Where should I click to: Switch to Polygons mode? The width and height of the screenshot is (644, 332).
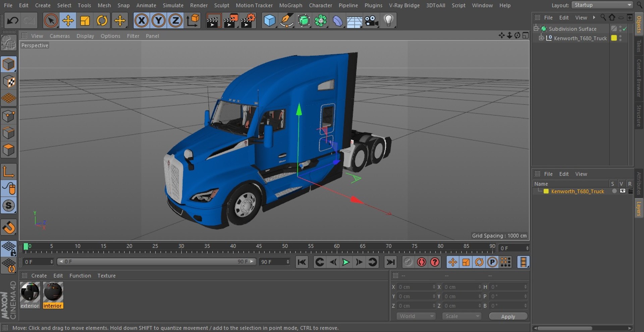pos(8,150)
